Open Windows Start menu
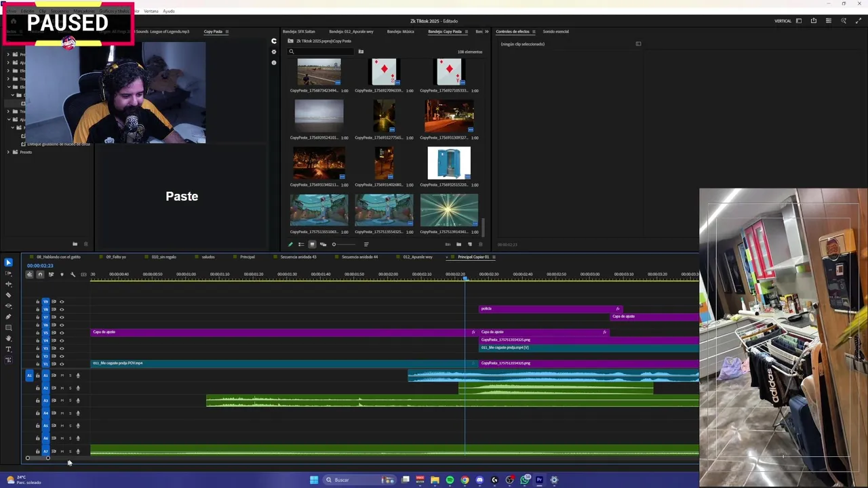This screenshot has width=868, height=488. click(x=314, y=480)
